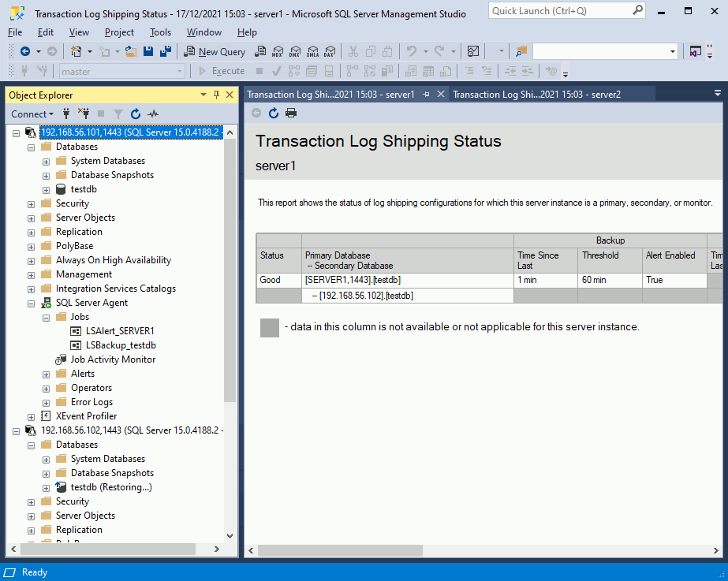Close the server1 report tab
Screen dimensions: 728x581
pos(441,94)
